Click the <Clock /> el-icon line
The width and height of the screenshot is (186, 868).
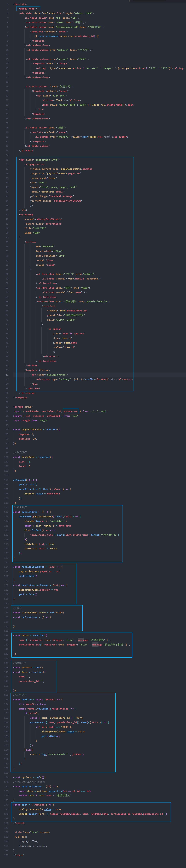click(61, 100)
